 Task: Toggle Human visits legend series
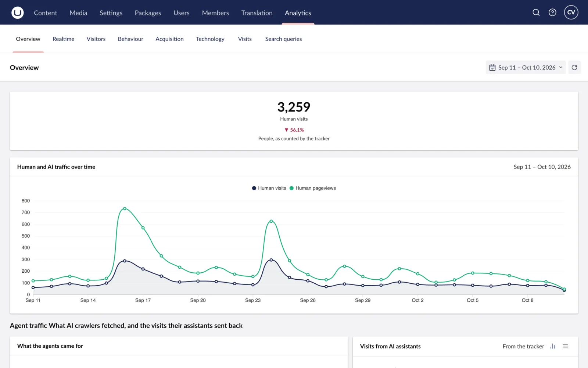point(269,188)
